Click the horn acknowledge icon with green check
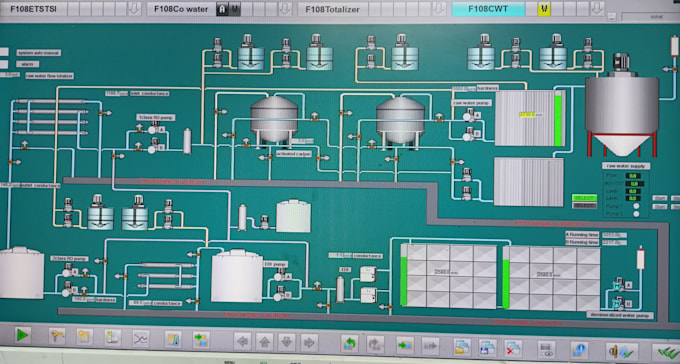The image size is (680, 364). point(622,351)
